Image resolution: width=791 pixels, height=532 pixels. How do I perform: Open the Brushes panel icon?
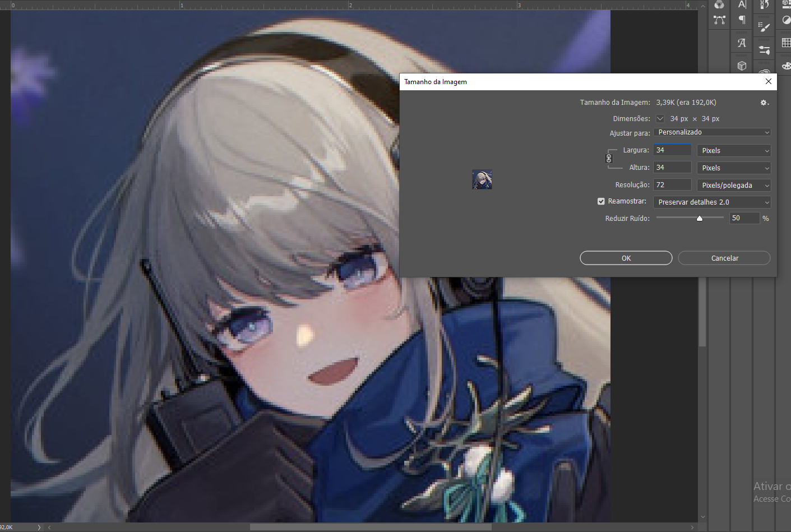[x=764, y=26]
